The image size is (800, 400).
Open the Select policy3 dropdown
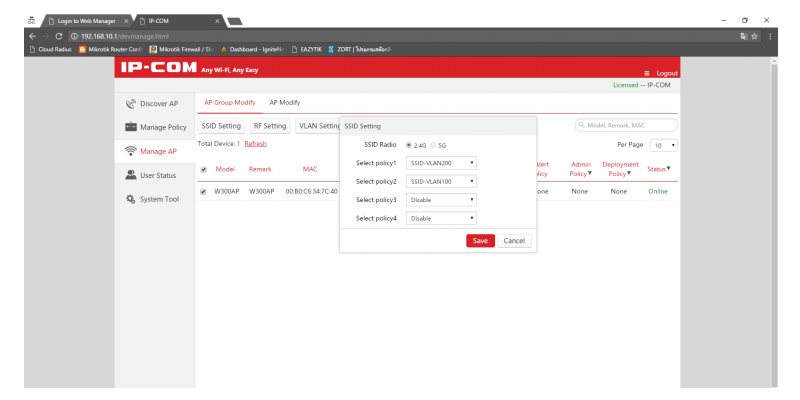coord(441,200)
